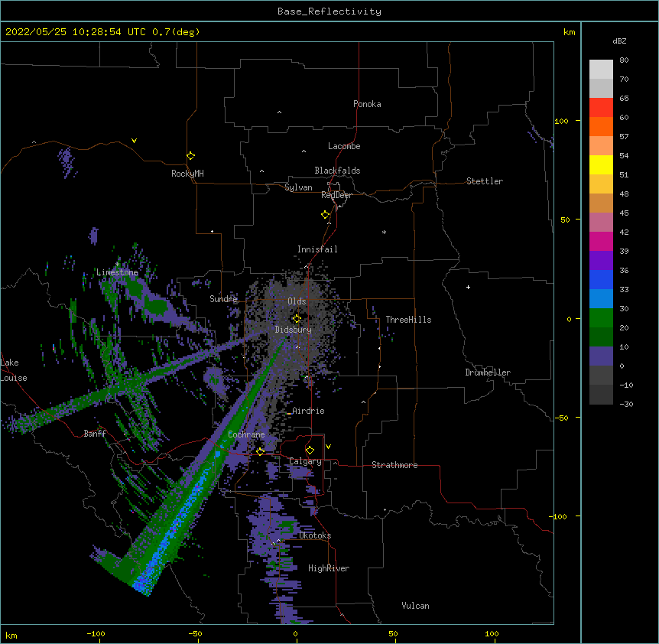
Task: Click the Limestone label
Action: [117, 272]
